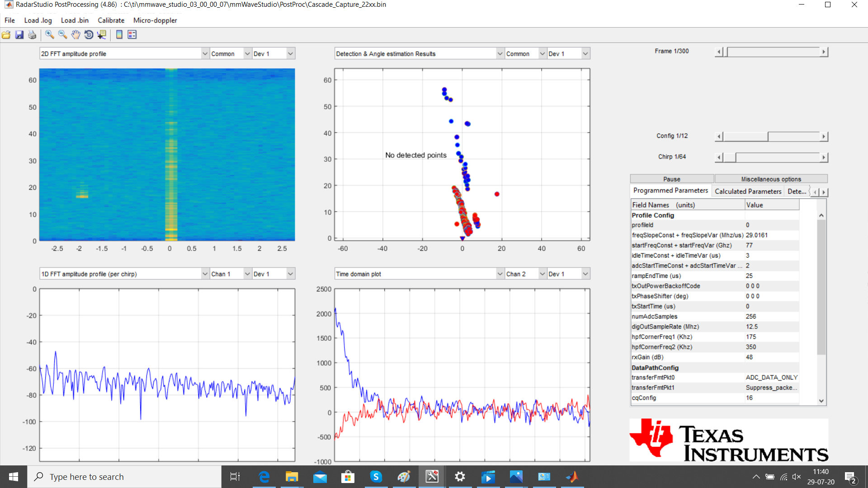This screenshot has width=868, height=488.
Task: Enable the Data Cursor tool
Action: [x=102, y=35]
